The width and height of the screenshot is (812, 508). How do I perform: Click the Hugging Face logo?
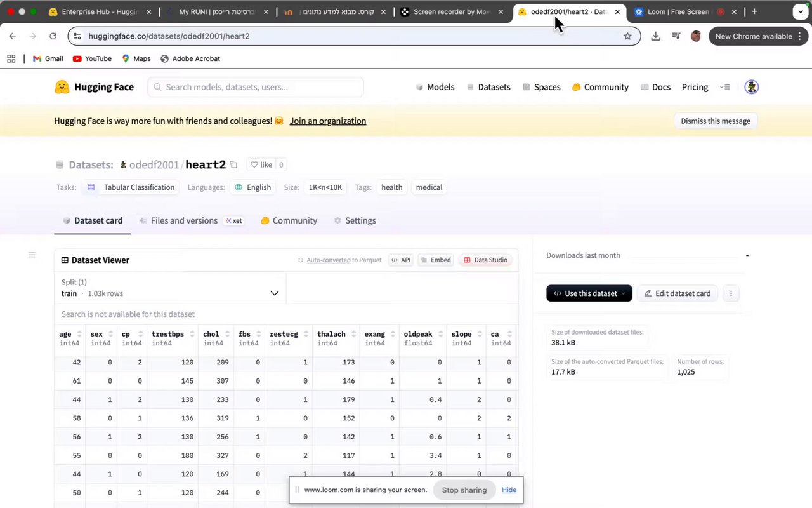click(94, 87)
